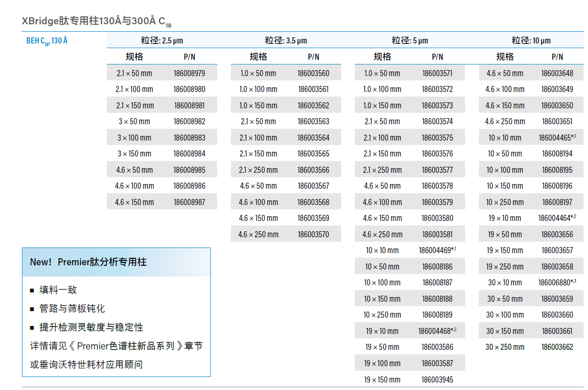Select part number 186003659
The image size is (588, 390).
(x=557, y=299)
